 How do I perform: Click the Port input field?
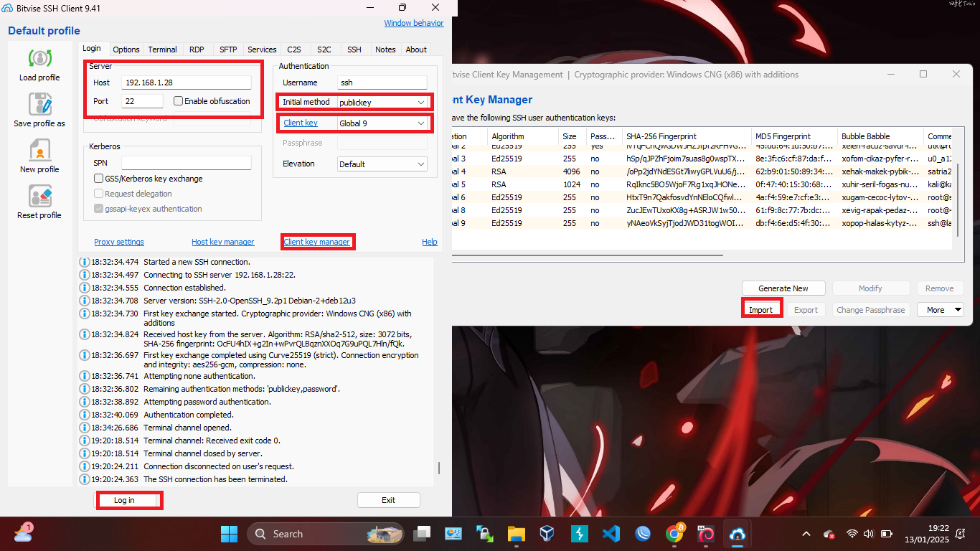(x=142, y=101)
